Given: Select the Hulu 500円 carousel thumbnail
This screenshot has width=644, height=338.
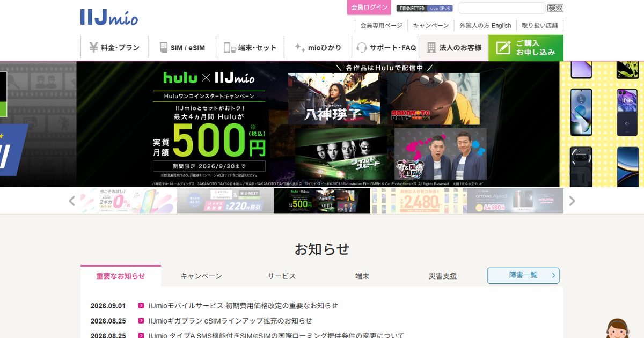Looking at the screenshot, I should tap(322, 201).
